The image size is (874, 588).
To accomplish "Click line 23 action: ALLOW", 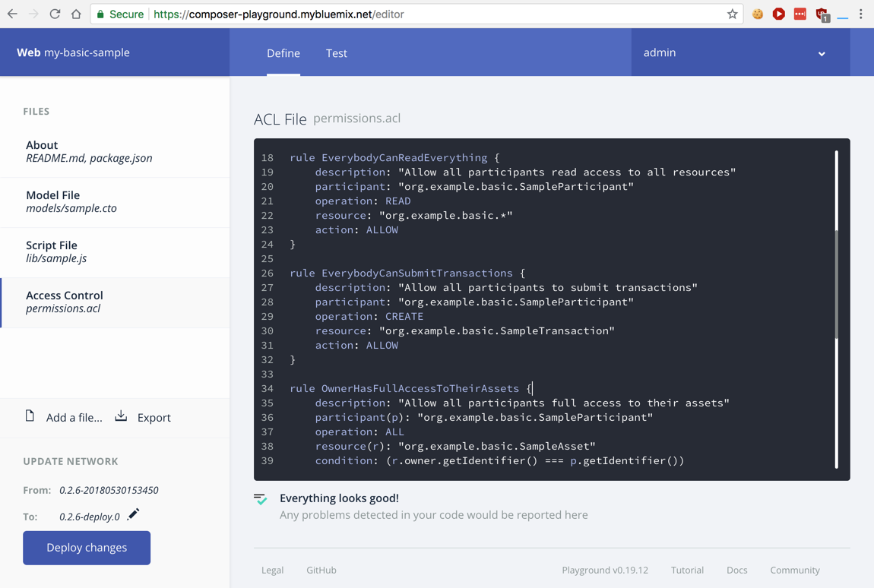I will (x=356, y=229).
